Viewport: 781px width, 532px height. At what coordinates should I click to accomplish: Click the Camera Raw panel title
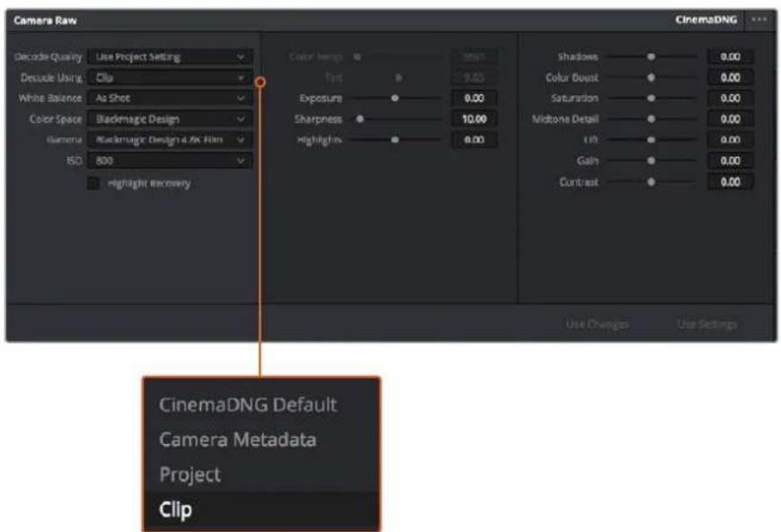(45, 21)
